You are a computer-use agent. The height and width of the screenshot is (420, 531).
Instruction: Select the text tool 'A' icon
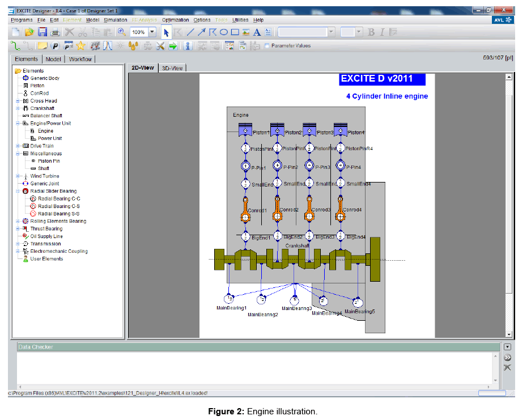[x=257, y=32]
